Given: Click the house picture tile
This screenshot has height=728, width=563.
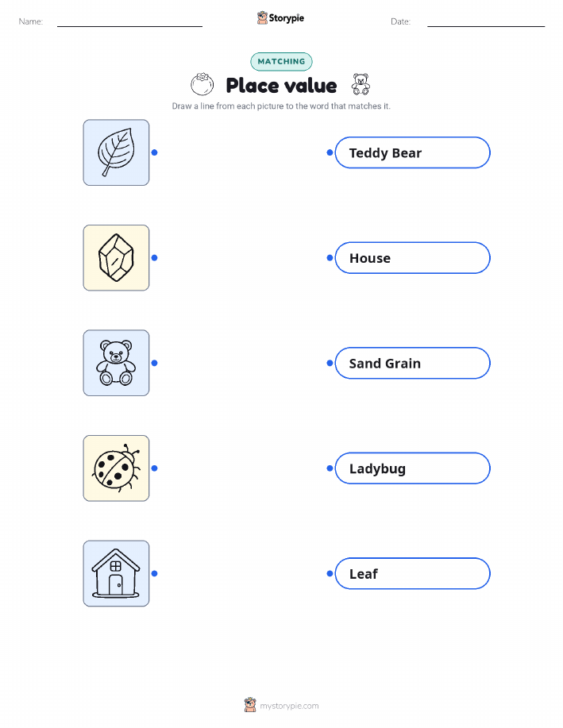Looking at the screenshot, I should (116, 573).
